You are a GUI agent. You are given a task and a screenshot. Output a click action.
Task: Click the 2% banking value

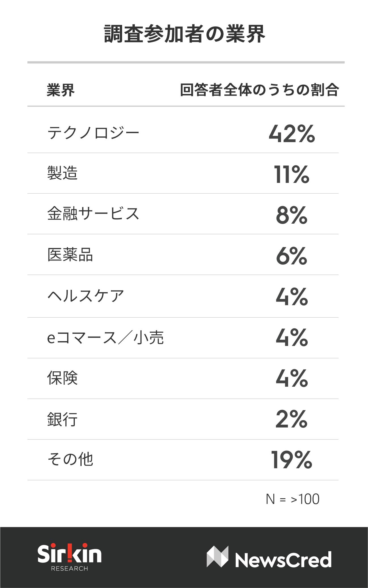(292, 419)
